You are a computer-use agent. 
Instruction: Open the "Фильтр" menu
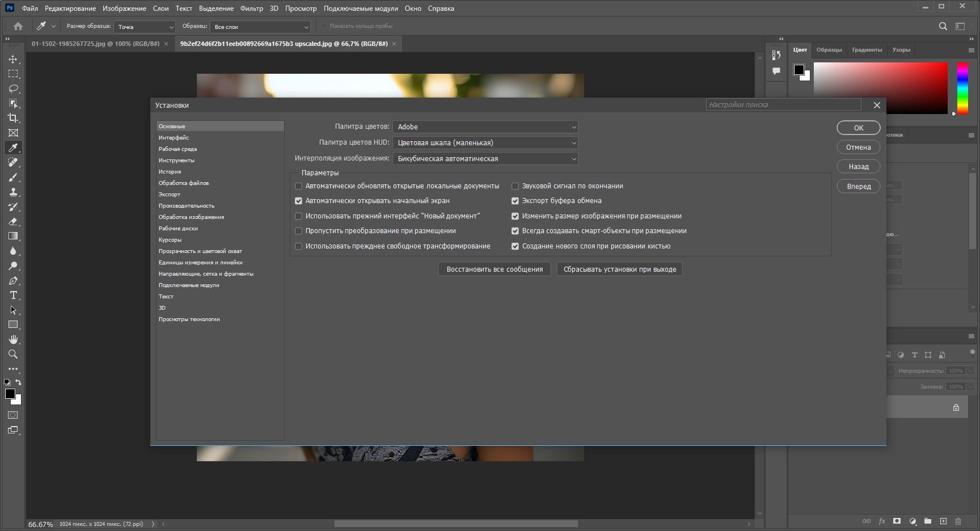(x=251, y=9)
